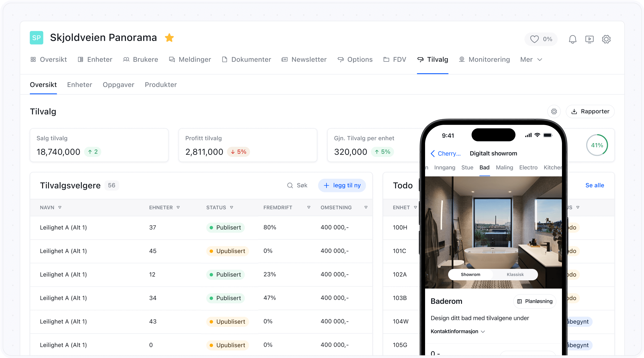644x358 pixels.
Task: Open the notifications bell
Action: (x=572, y=39)
